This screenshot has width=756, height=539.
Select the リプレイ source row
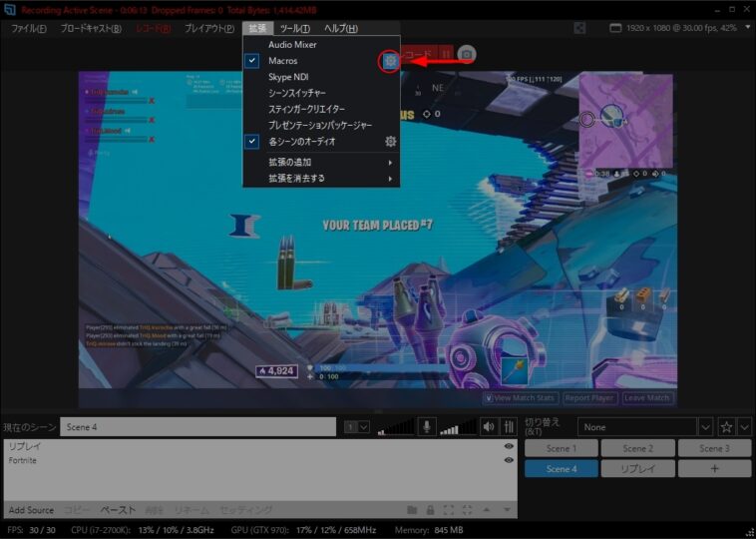coord(260,446)
